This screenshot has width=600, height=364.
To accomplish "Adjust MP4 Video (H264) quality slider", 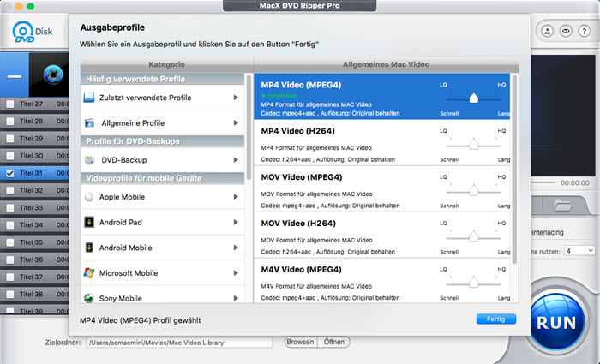I will 474,145.
